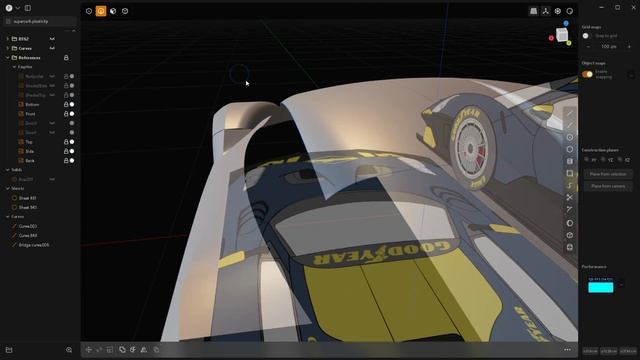
Task: Click the three-axis gizmo icon in top bar
Action: [546, 11]
